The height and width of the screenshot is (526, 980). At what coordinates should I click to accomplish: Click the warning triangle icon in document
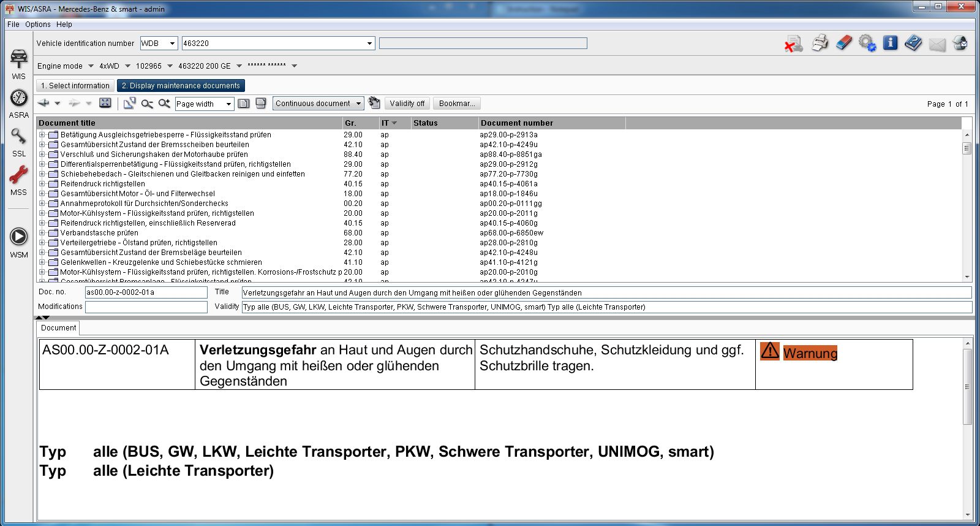tap(770, 351)
